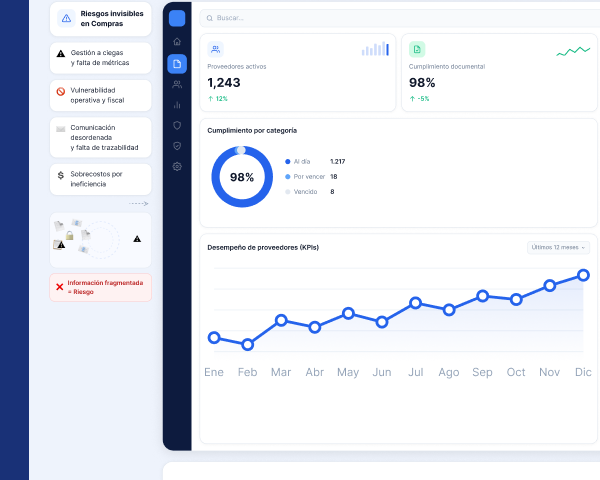Viewport: 600px width, 480px height.
Task: Select Vulnerabilidad operativa y fiscal card
Action: pyautogui.click(x=101, y=95)
